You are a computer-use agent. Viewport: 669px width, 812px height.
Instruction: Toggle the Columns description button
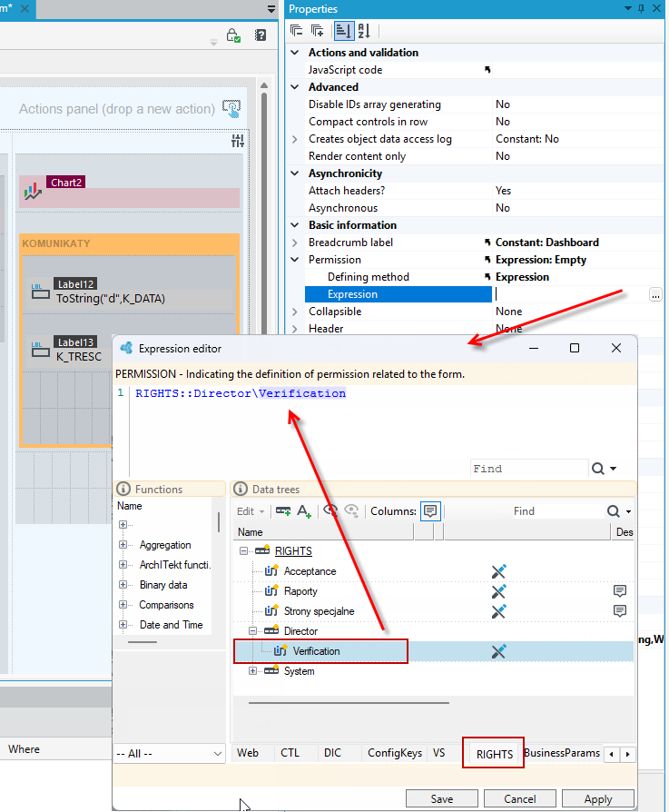[x=430, y=511]
